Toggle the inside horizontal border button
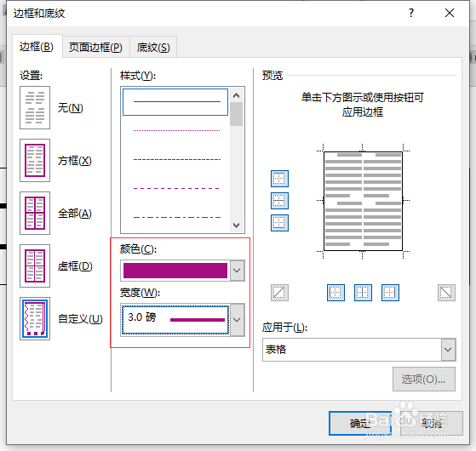 [279, 201]
